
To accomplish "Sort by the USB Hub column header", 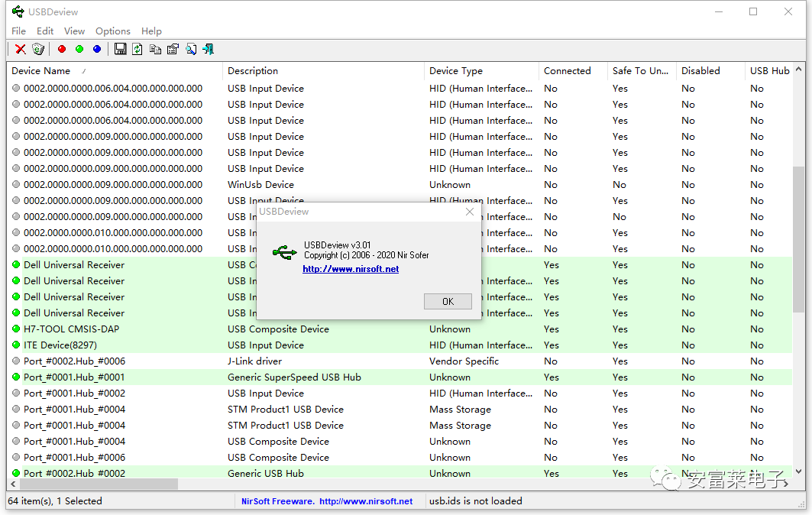I will pos(769,71).
